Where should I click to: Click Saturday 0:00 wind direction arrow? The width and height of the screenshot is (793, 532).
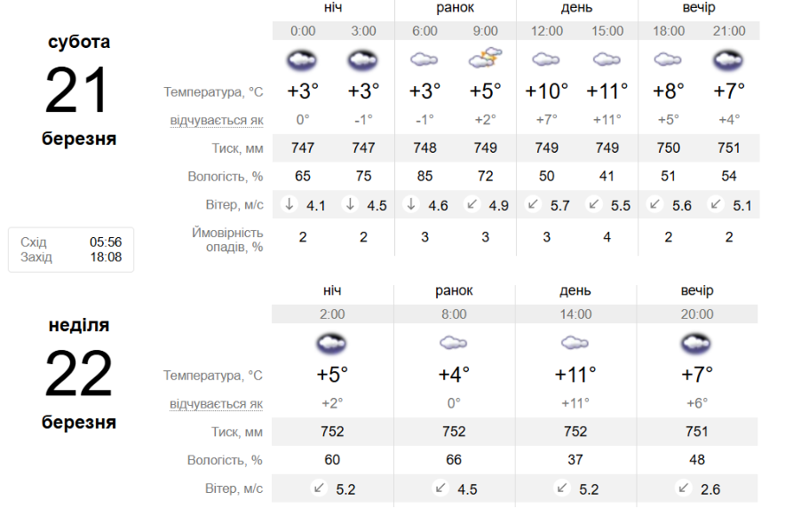[289, 204]
